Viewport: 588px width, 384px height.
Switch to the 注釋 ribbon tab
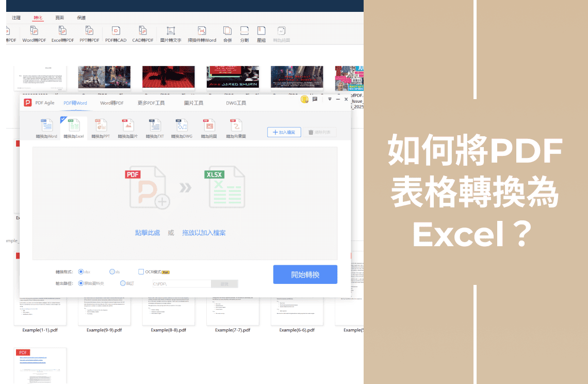pyautogui.click(x=16, y=18)
